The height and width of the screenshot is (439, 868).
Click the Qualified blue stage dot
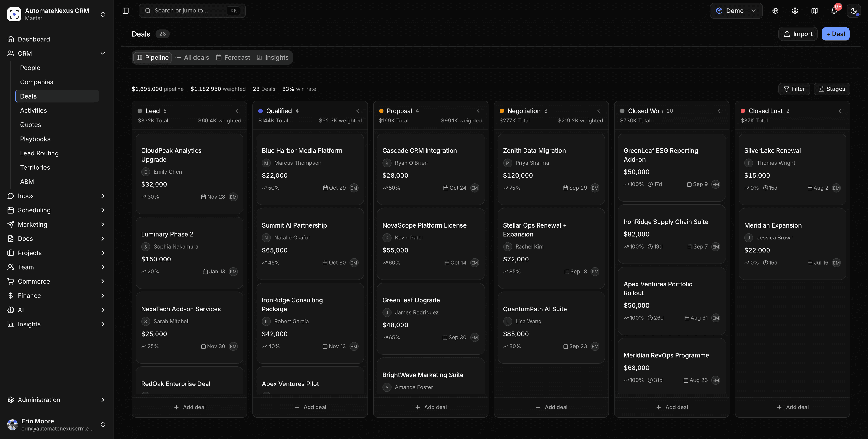click(x=260, y=111)
